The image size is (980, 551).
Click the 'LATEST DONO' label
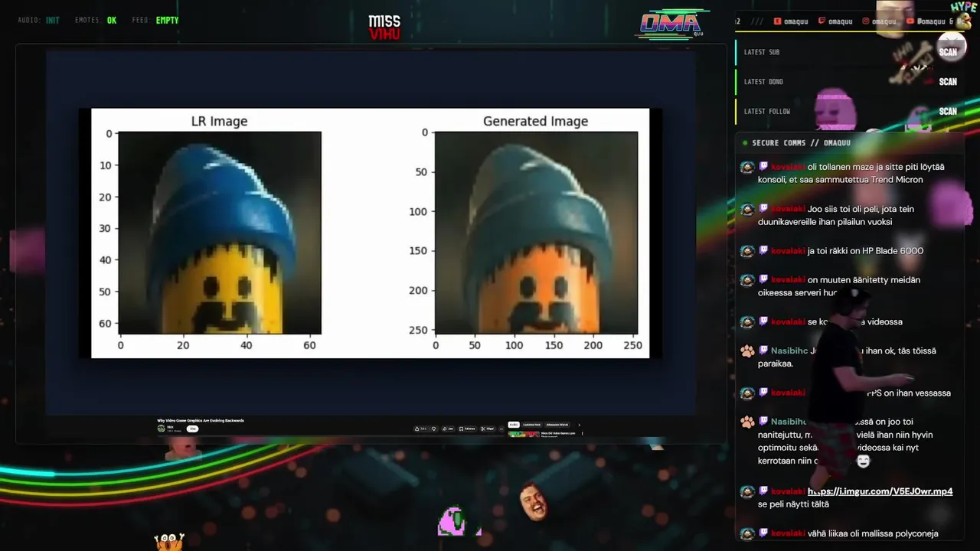763,82
